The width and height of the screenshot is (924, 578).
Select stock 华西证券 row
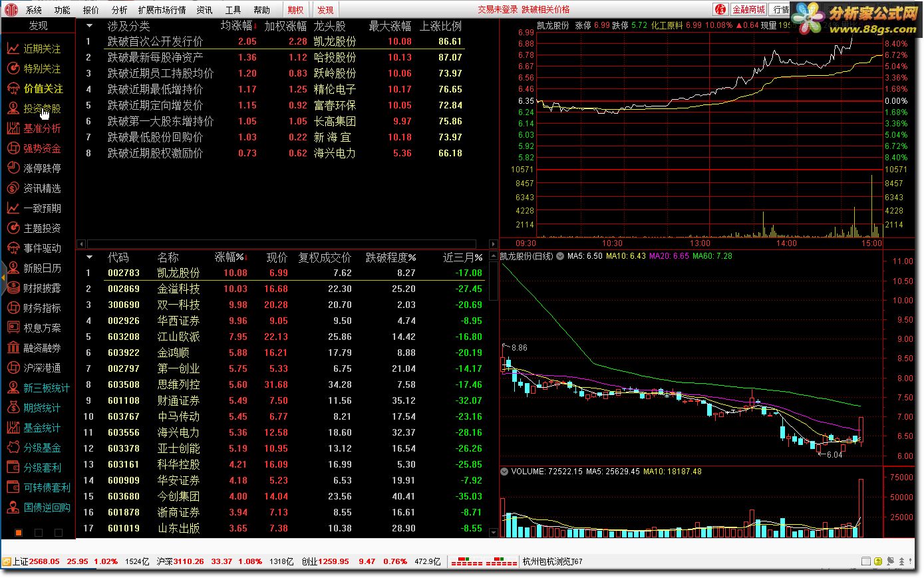pyautogui.click(x=283, y=321)
